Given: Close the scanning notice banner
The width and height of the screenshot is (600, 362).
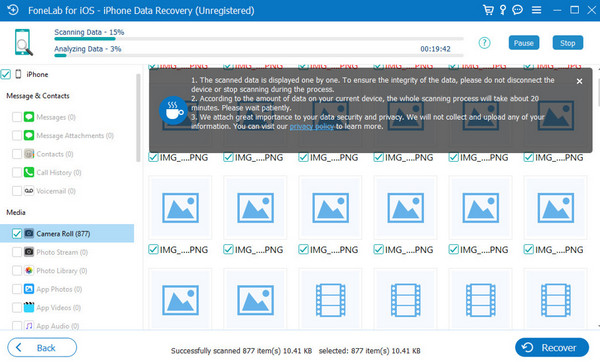Looking at the screenshot, I should click(579, 81).
